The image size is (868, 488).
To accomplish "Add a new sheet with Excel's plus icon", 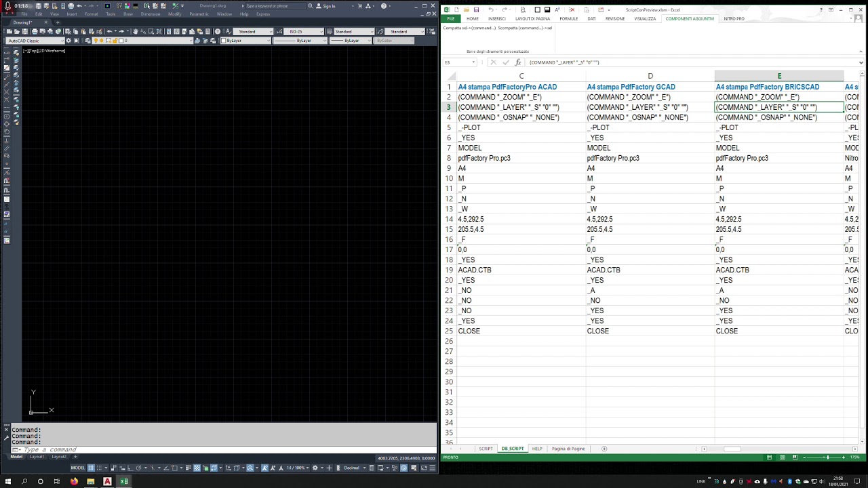I will [x=604, y=449].
